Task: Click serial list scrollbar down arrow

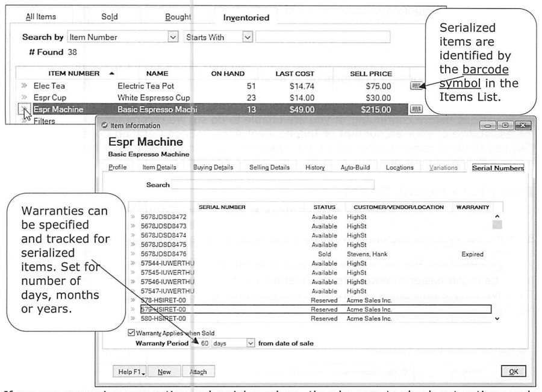Action: (497, 319)
